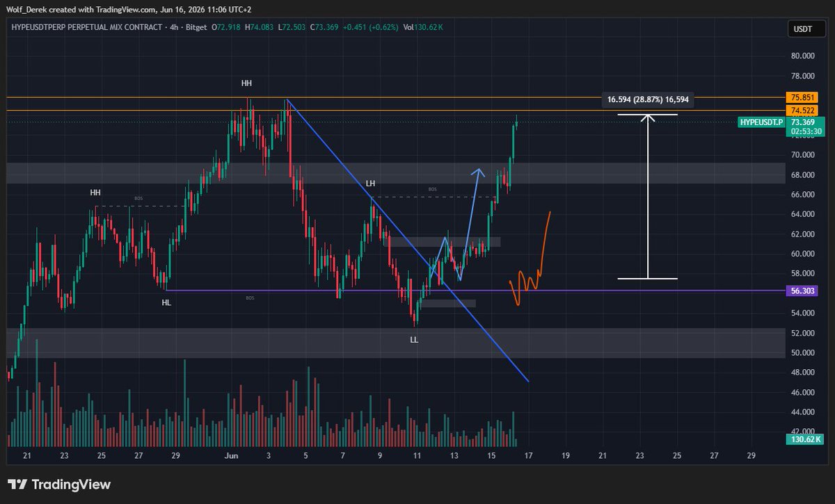Click the LL swing label

click(x=414, y=340)
